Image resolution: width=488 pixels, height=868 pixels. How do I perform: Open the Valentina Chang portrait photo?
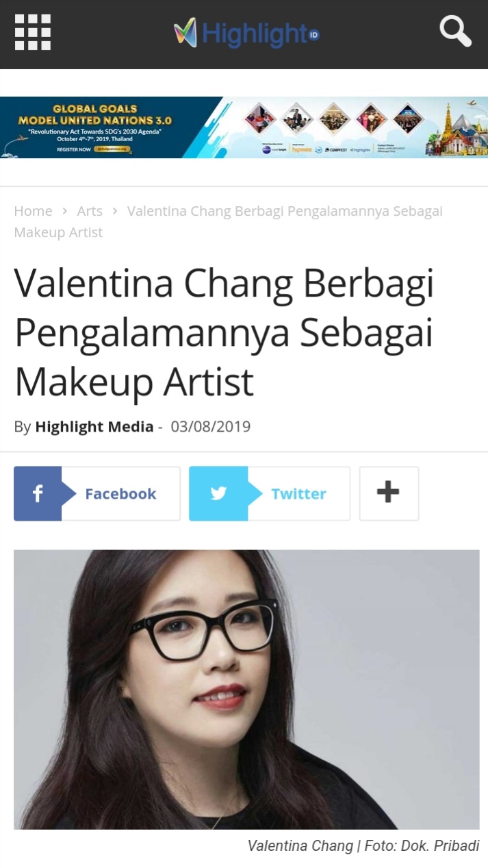point(246,689)
